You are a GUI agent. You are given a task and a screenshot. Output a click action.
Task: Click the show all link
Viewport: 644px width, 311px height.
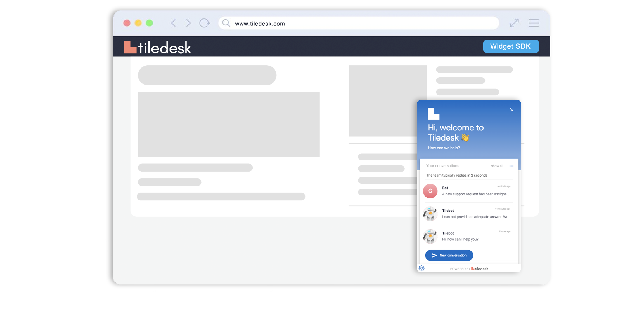tap(497, 166)
